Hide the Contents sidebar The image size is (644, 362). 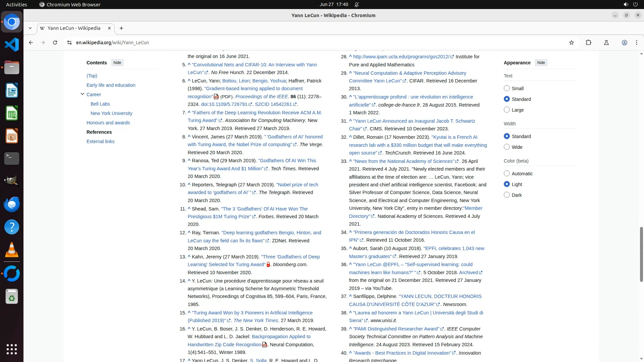pyautogui.click(x=117, y=63)
